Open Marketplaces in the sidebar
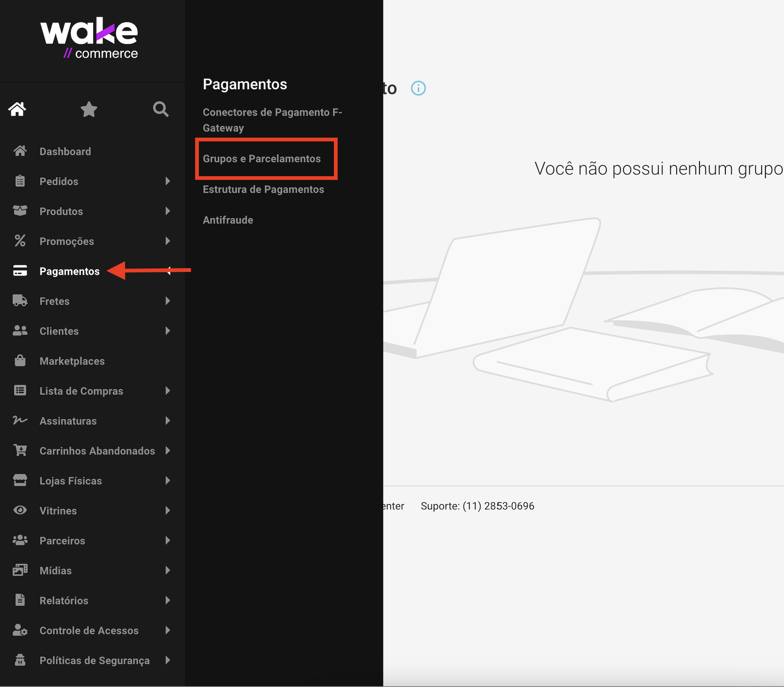 (x=72, y=361)
